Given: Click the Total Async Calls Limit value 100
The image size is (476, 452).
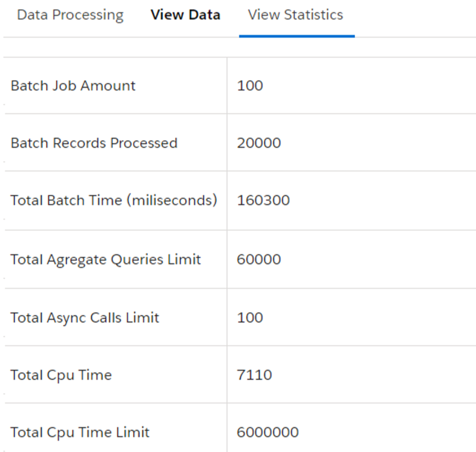Looking at the screenshot, I should 250,318.
